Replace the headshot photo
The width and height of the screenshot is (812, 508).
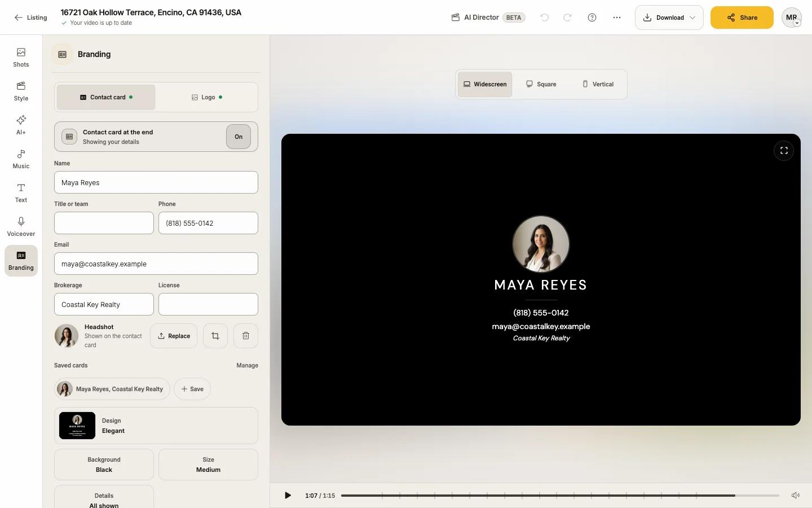174,336
